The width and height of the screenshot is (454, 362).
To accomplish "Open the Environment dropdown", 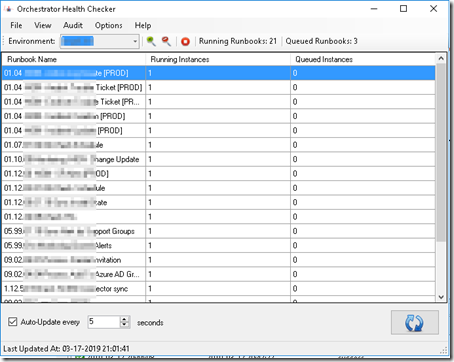I will pos(135,41).
